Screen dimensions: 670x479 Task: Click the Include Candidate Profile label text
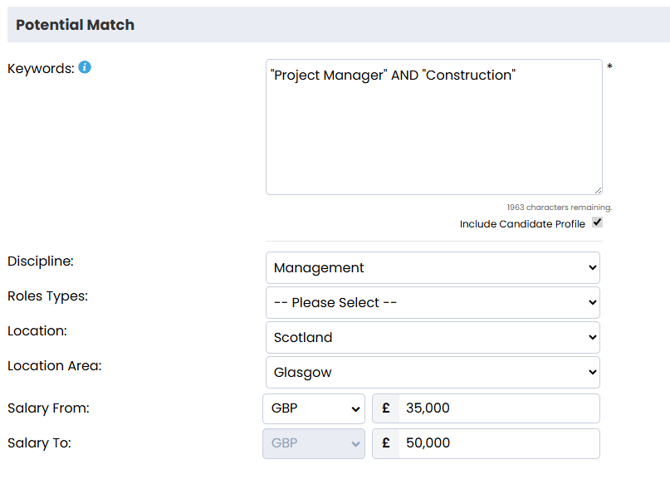(x=522, y=224)
